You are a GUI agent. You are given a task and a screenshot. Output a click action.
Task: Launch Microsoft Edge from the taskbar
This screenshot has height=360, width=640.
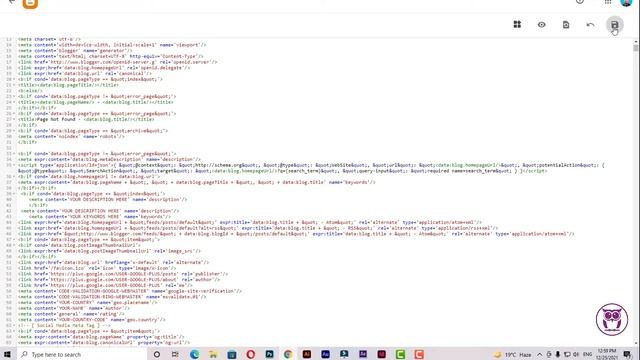(194, 354)
